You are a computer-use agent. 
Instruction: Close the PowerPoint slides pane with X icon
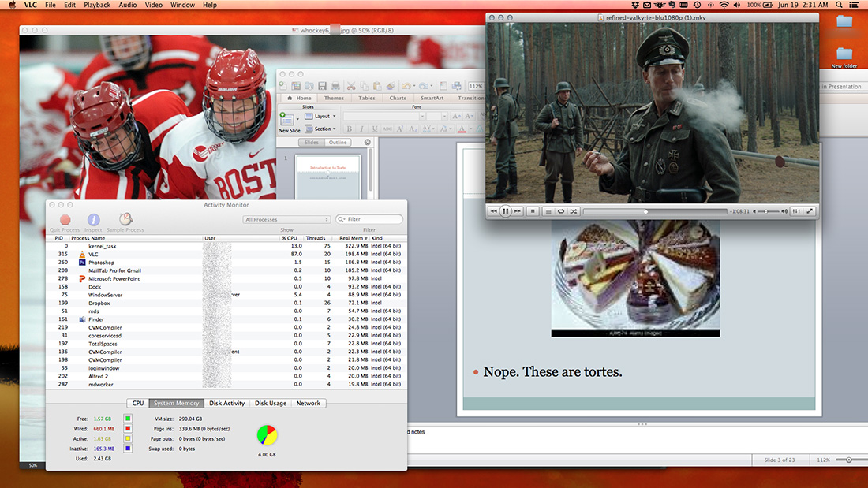click(368, 142)
